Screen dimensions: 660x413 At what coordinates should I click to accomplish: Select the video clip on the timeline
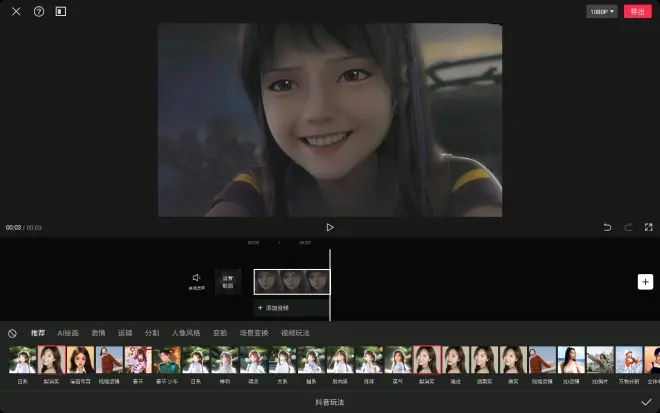pyautogui.click(x=291, y=281)
